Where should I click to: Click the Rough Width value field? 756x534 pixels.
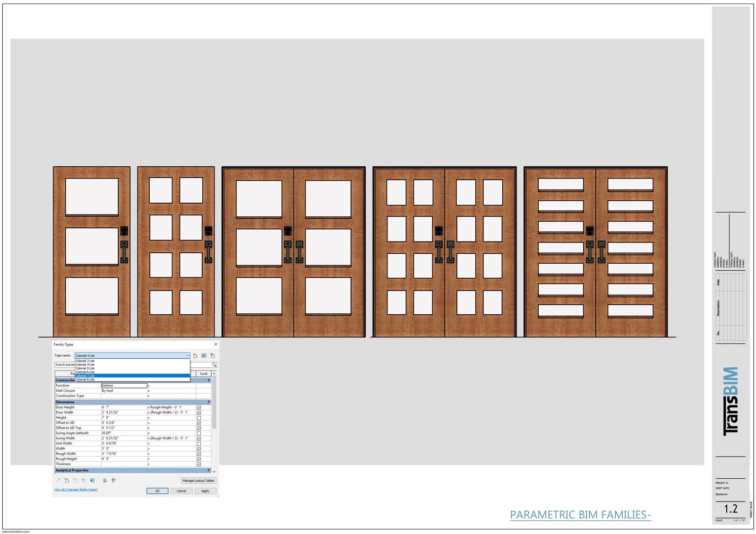[x=124, y=454]
